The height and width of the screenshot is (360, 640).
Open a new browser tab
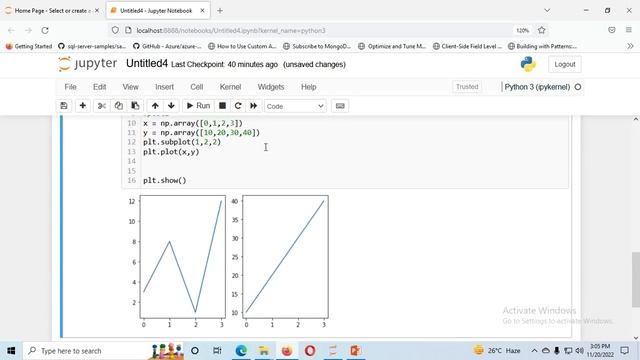tap(220, 11)
